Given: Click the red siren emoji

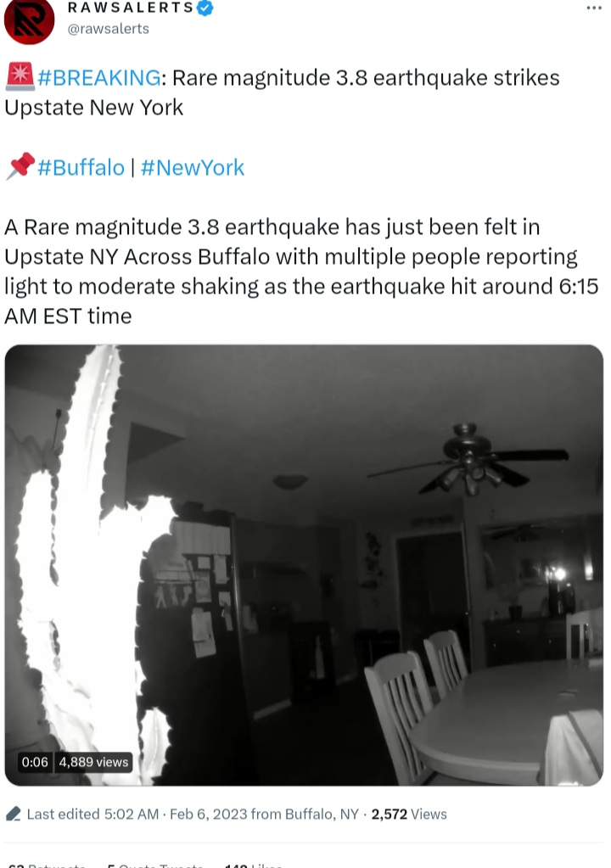Looking at the screenshot, I should click(x=20, y=77).
